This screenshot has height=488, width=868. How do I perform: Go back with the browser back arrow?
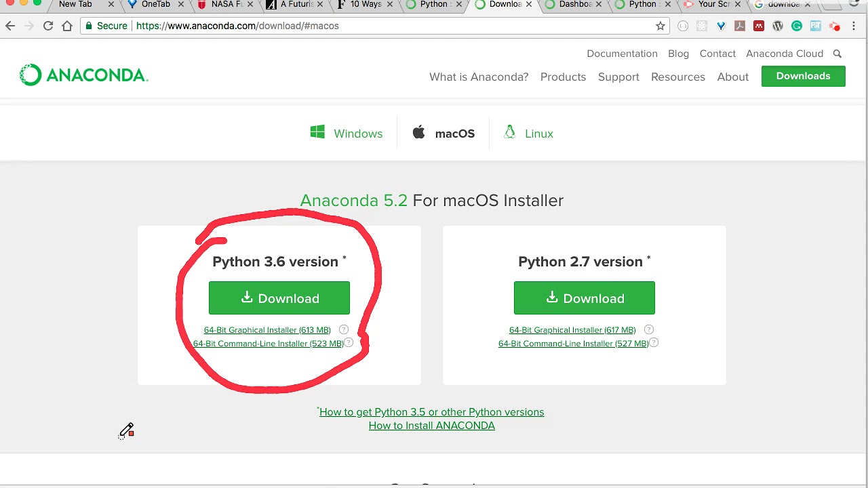[10, 26]
